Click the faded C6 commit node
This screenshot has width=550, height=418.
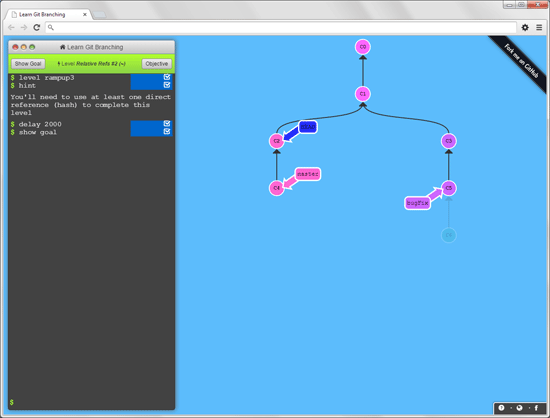pos(449,235)
